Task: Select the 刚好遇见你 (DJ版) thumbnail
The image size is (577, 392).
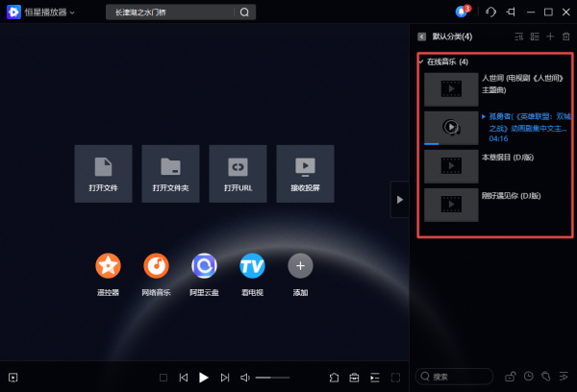Action: 451,205
